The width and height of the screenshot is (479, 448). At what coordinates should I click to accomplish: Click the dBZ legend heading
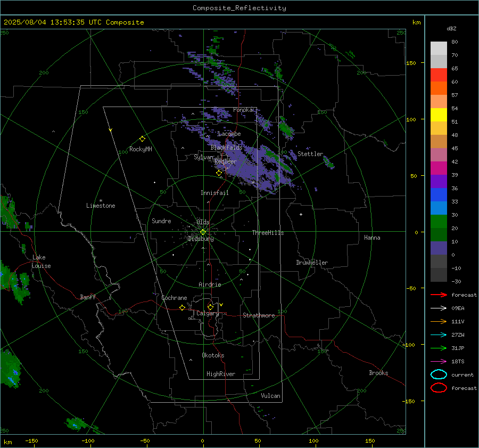pyautogui.click(x=451, y=28)
